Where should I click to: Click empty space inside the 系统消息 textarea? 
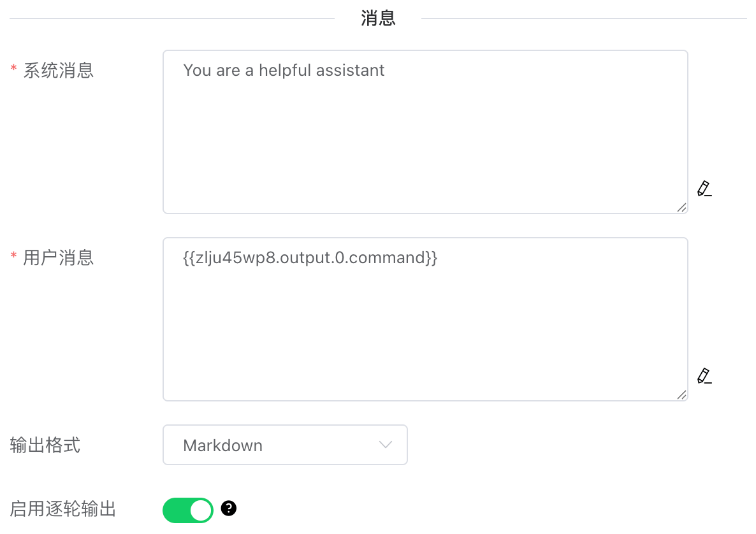click(x=425, y=147)
